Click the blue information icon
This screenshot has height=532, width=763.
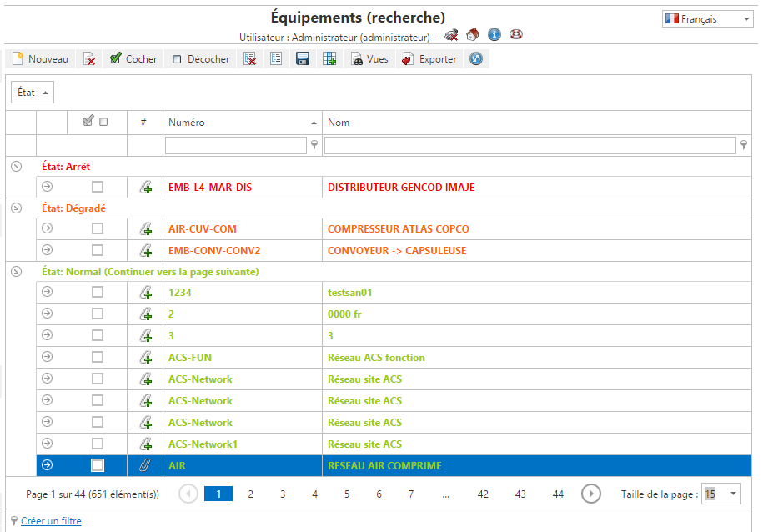coord(494,34)
